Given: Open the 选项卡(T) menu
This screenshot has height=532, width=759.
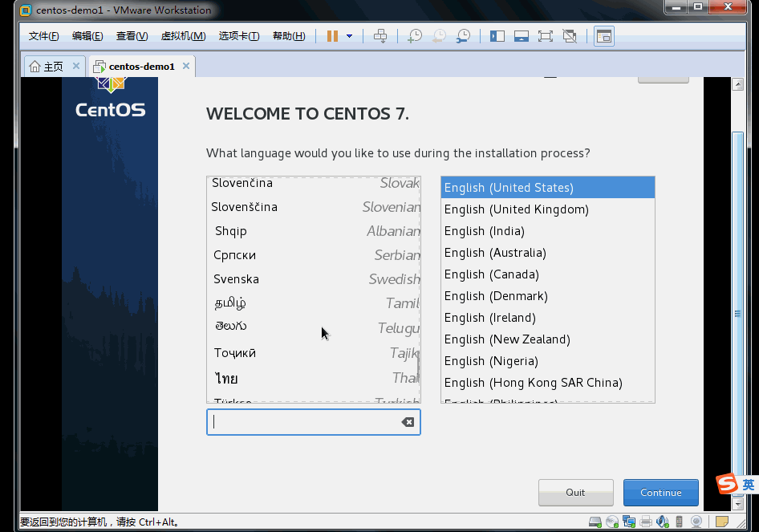Looking at the screenshot, I should [x=239, y=36].
